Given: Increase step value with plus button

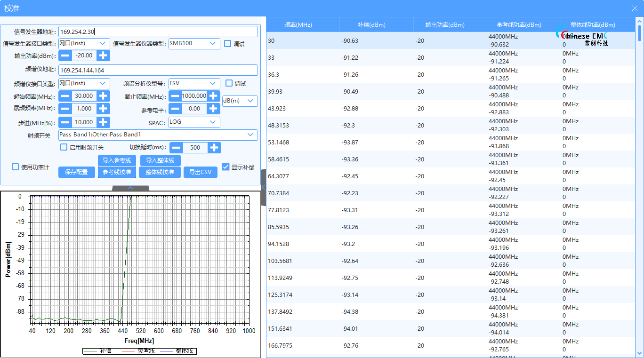Looking at the screenshot, I should (x=103, y=122).
